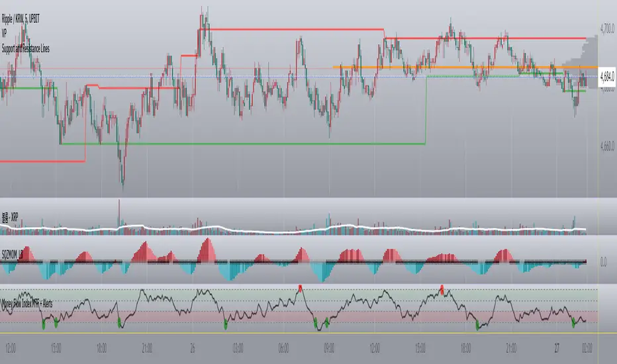Select the thick orange horizontal line

click(465, 68)
